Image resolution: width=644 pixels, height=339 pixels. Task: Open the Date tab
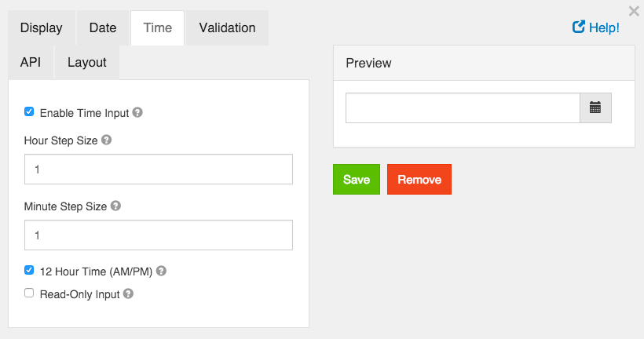click(x=103, y=28)
